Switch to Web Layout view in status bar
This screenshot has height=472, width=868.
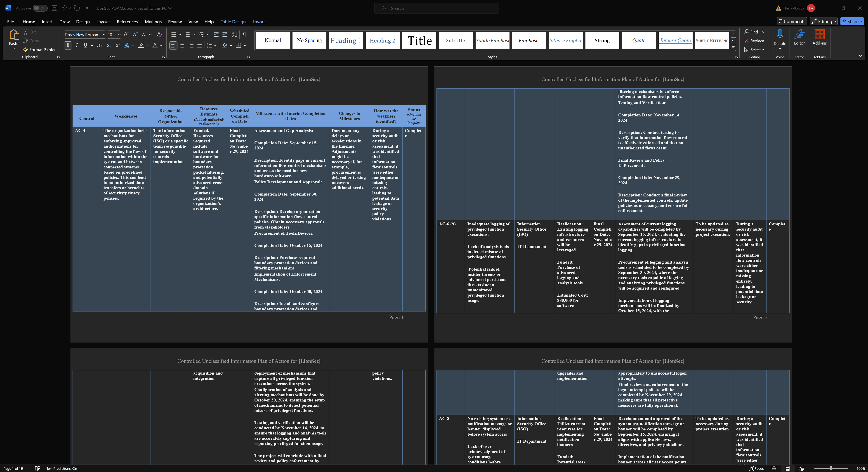pos(801,468)
